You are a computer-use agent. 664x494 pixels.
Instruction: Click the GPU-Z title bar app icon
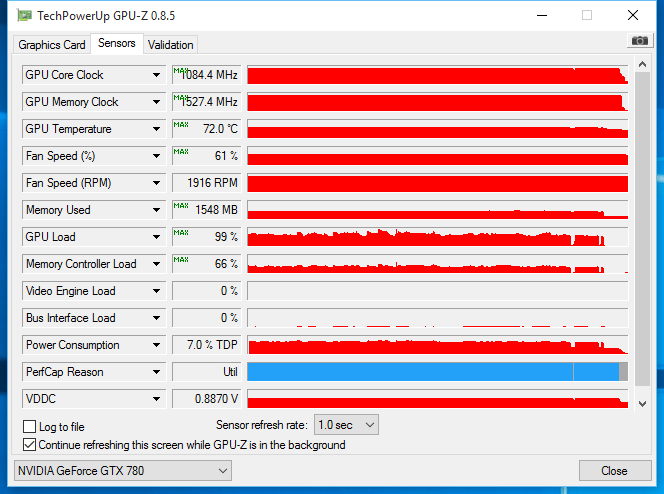[24, 16]
